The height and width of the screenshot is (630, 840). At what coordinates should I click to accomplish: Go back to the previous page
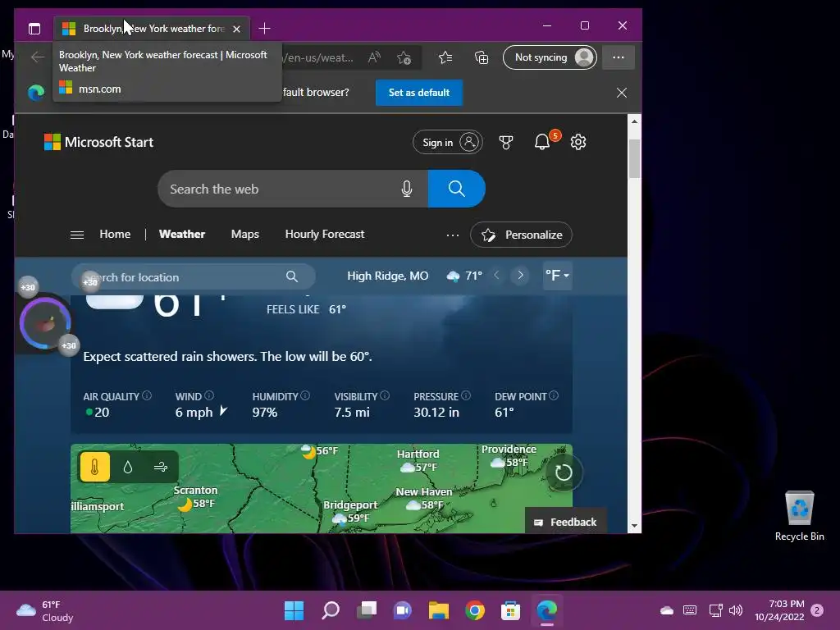pos(38,57)
